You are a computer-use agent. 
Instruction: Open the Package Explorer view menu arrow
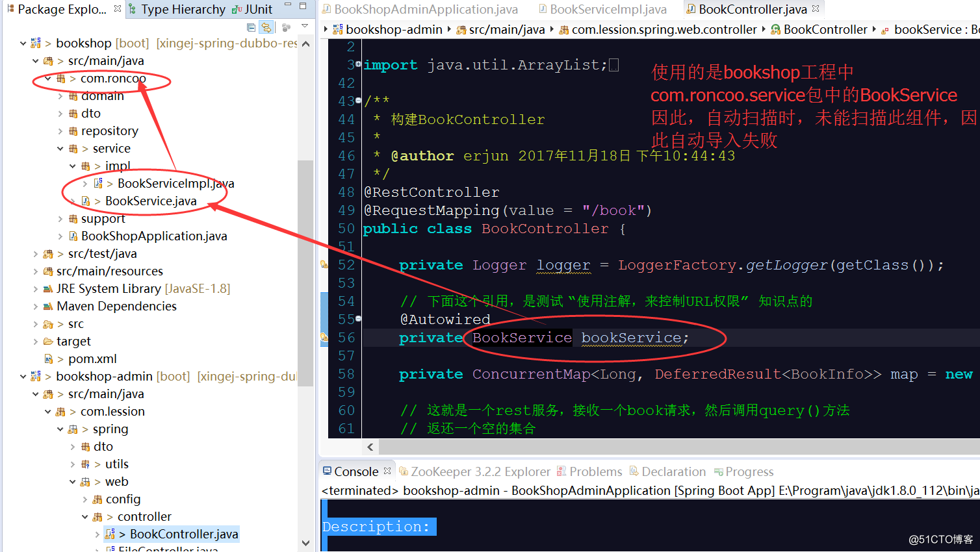click(x=304, y=27)
